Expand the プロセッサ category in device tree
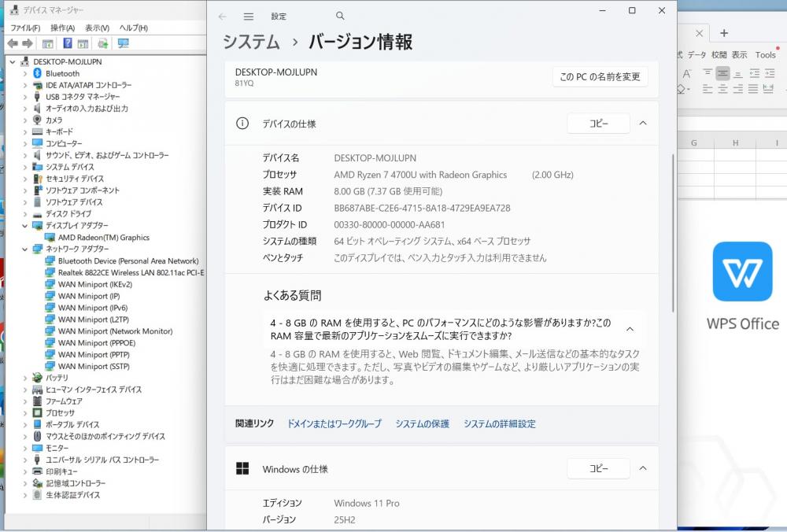Image resolution: width=787 pixels, height=532 pixels. [24, 413]
